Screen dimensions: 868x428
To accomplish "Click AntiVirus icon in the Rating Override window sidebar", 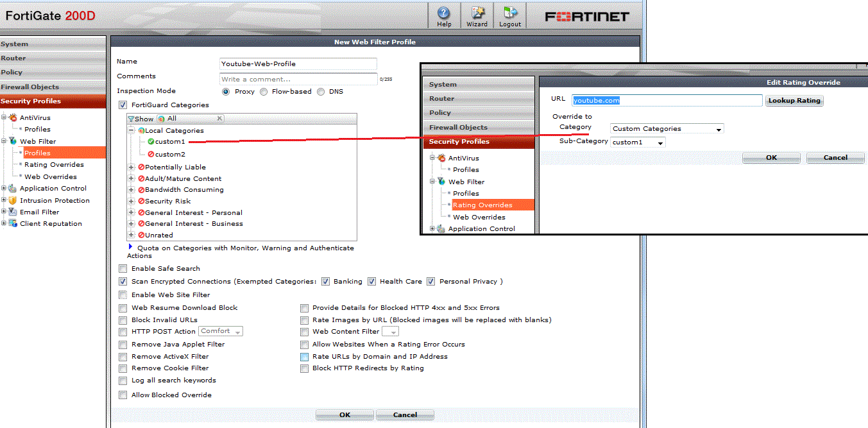I will pyautogui.click(x=441, y=158).
